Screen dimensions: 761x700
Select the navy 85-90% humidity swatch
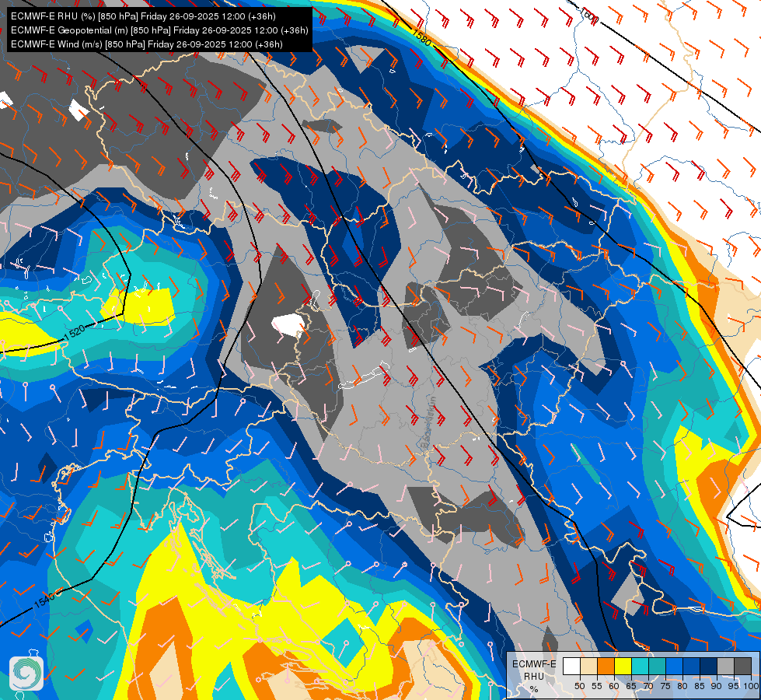coord(709,666)
